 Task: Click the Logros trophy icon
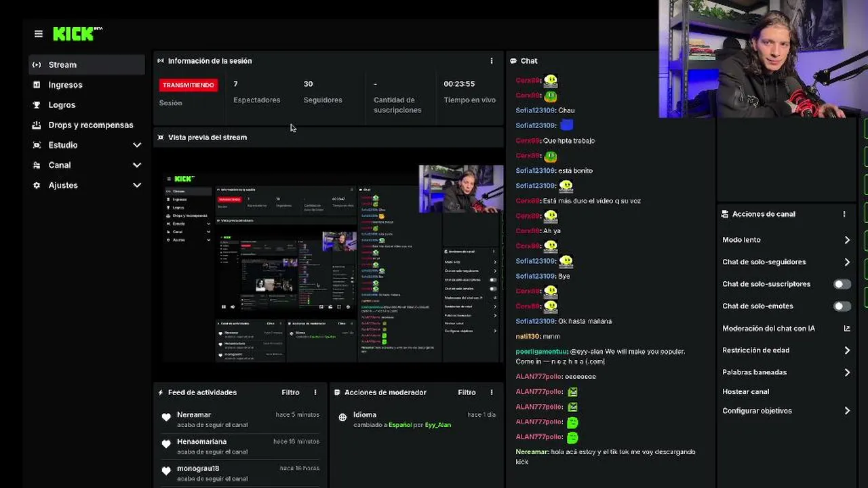(37, 105)
